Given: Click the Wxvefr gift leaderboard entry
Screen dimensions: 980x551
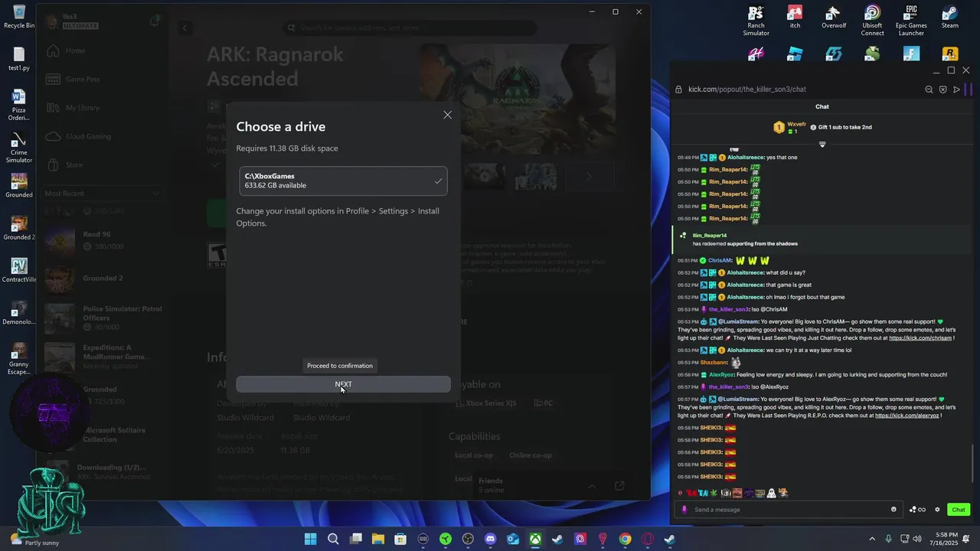Looking at the screenshot, I should point(791,127).
